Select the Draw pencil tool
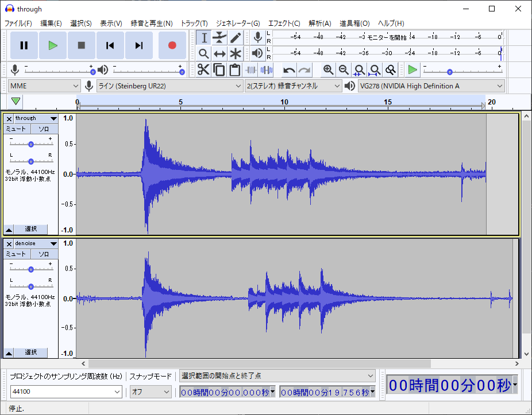Image resolution: width=532 pixels, height=415 pixels. point(236,38)
